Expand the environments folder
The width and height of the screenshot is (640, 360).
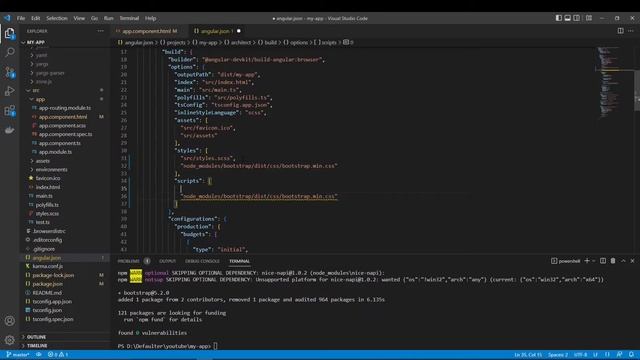(x=51, y=169)
